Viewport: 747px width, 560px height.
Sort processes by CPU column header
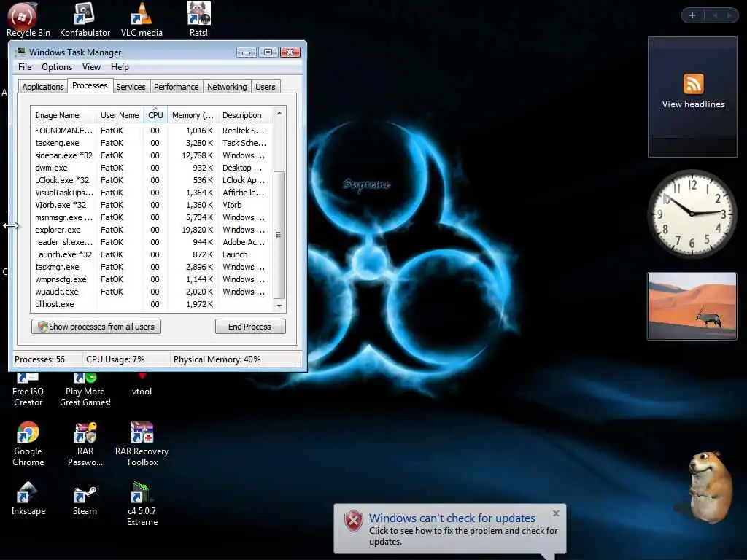tap(155, 115)
